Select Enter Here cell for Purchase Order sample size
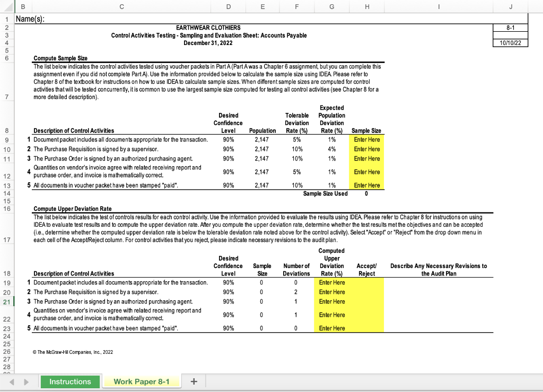543x392 pixels. tap(367, 158)
